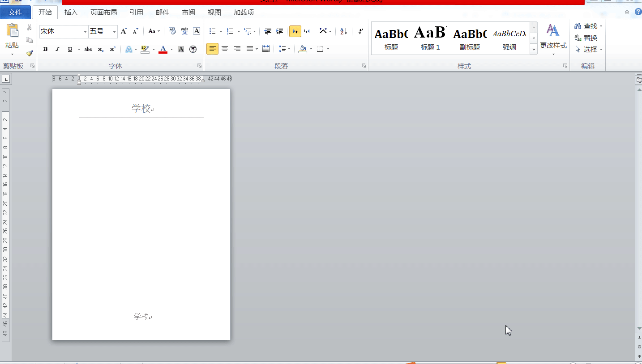Click the tab selector box beside ruler
Viewport: 642px width, 364px height.
coord(6,79)
